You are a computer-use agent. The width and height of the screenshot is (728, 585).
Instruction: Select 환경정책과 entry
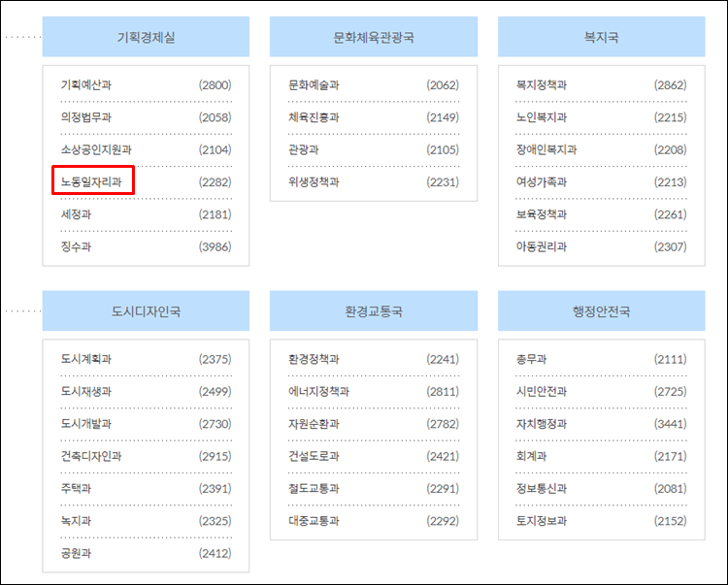(314, 359)
